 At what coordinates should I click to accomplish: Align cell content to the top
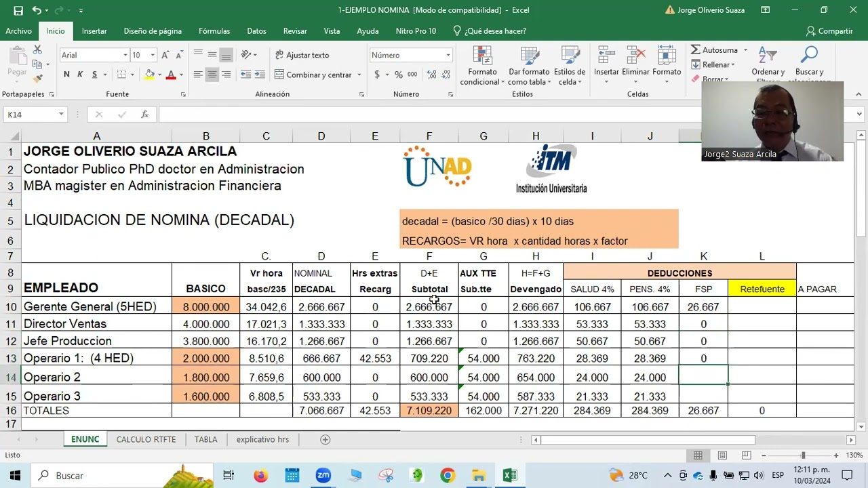tap(198, 55)
